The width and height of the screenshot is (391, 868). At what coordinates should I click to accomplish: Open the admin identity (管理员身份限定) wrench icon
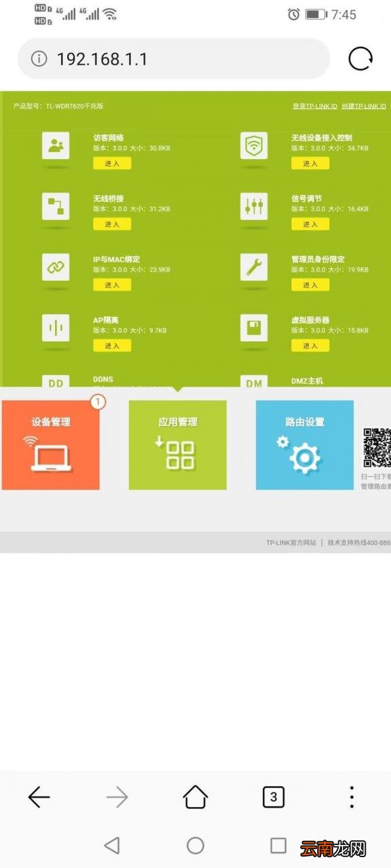click(254, 267)
